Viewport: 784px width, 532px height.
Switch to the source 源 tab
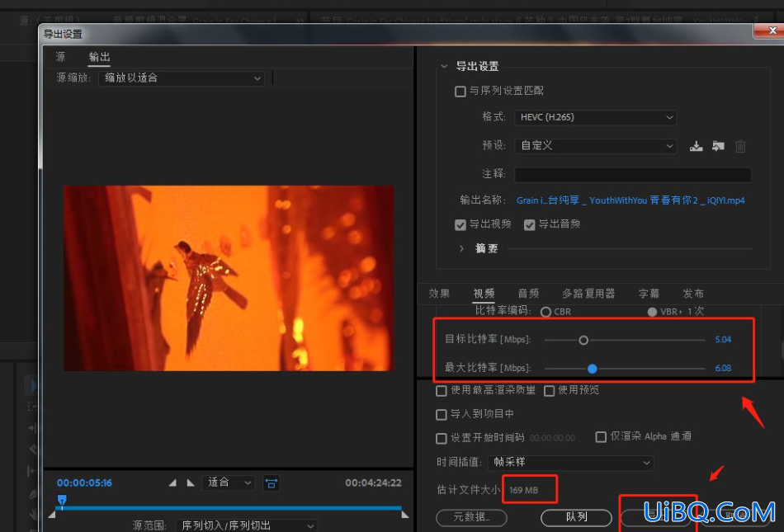pyautogui.click(x=60, y=56)
